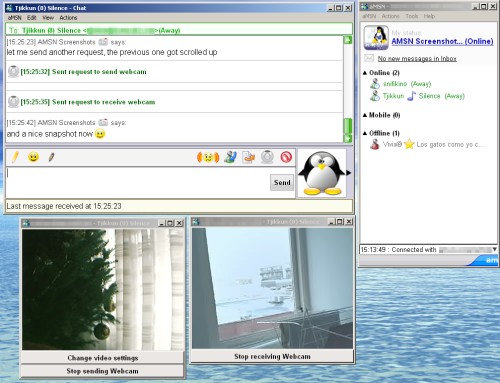Open the aMSN menu in chat window

click(x=15, y=18)
